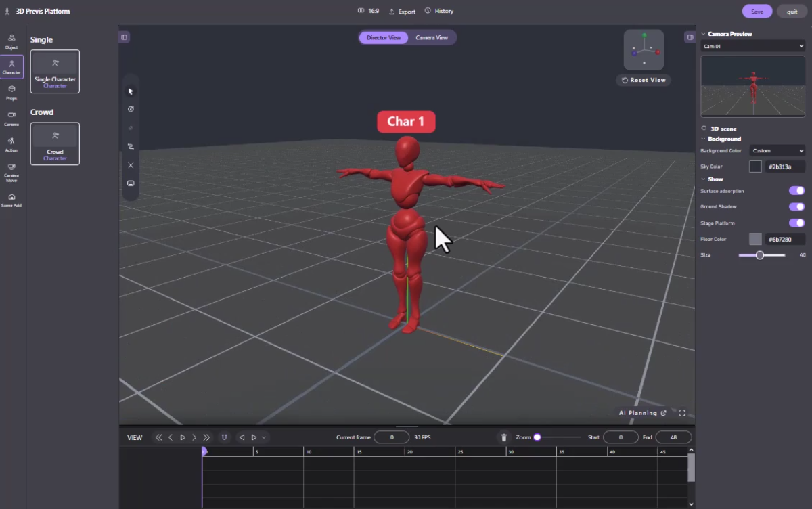The height and width of the screenshot is (509, 812).
Task: Open the Action sidebar panel
Action: 12,144
